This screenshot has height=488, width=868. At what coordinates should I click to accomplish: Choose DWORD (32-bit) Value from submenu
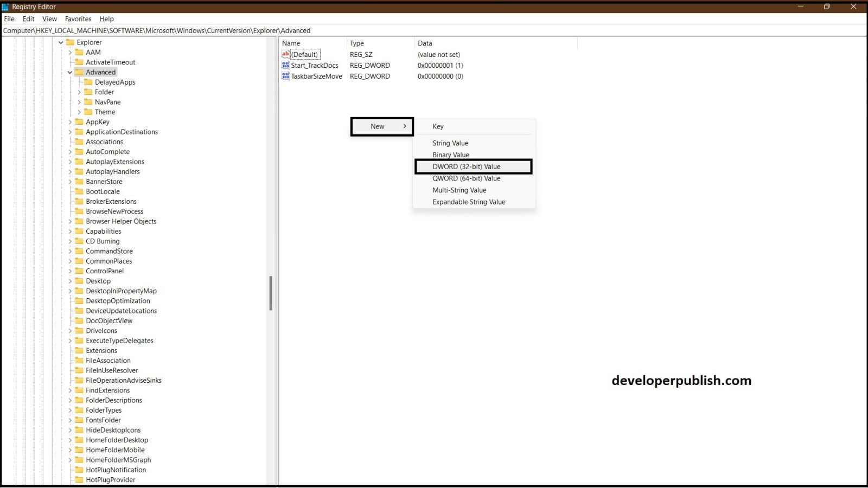[x=467, y=166]
